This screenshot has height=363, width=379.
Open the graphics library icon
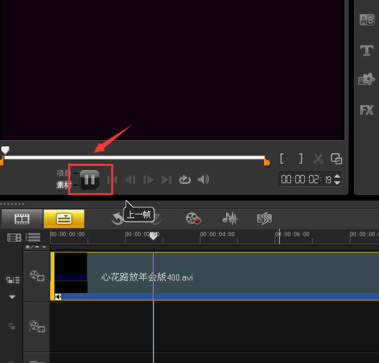[366, 80]
